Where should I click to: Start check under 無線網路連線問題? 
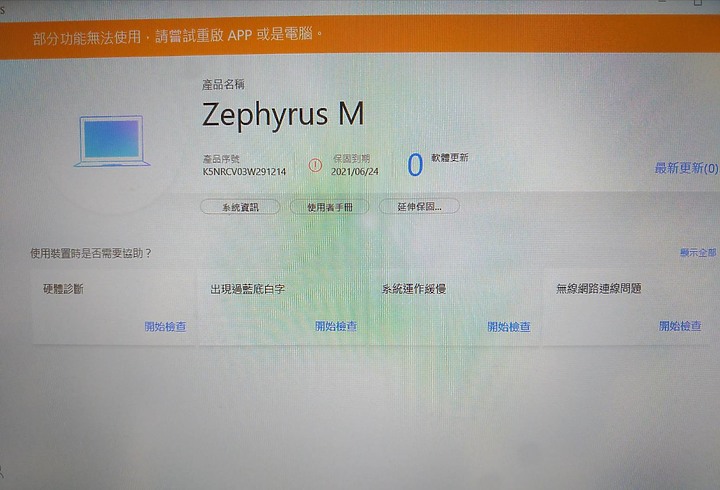(x=680, y=326)
